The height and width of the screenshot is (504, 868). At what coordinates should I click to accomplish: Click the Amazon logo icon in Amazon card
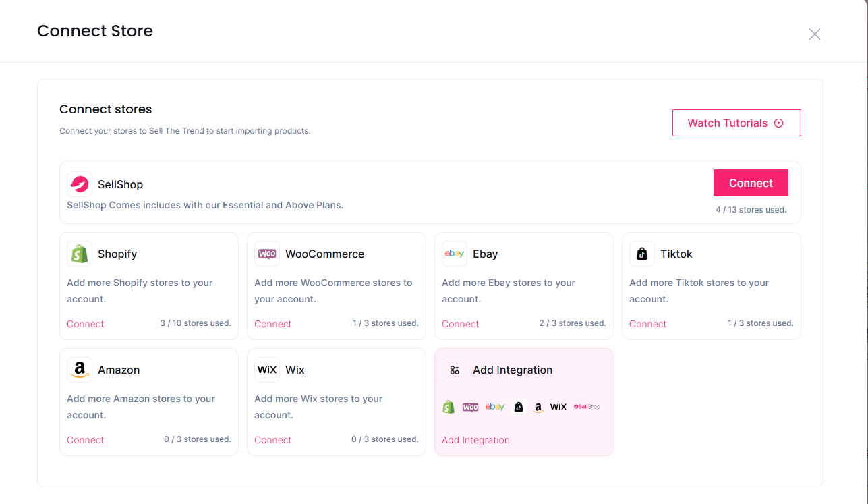[80, 370]
